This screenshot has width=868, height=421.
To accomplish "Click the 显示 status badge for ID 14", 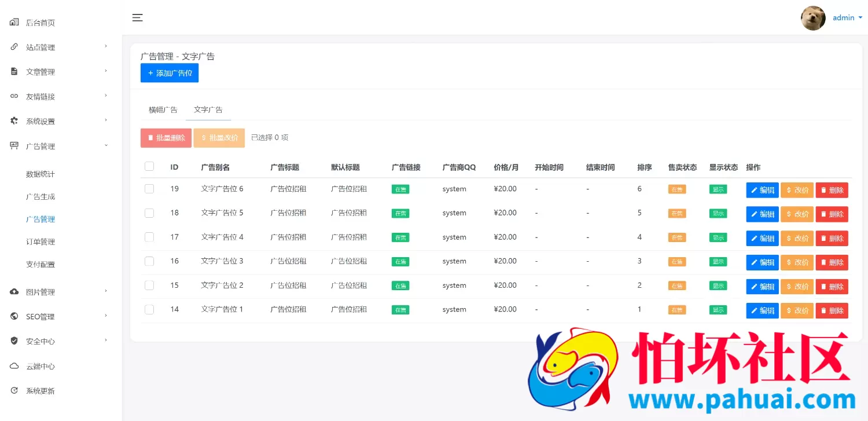I will (718, 310).
